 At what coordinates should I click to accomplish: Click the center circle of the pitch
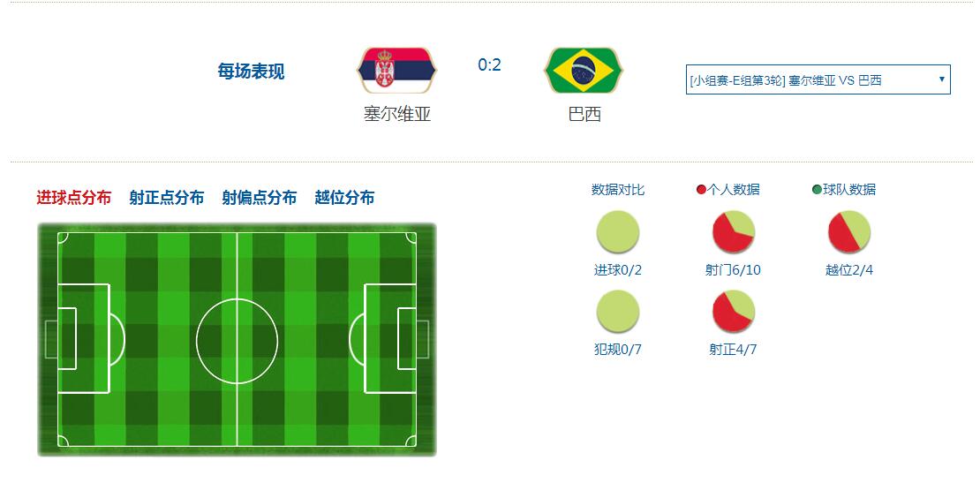point(237,341)
